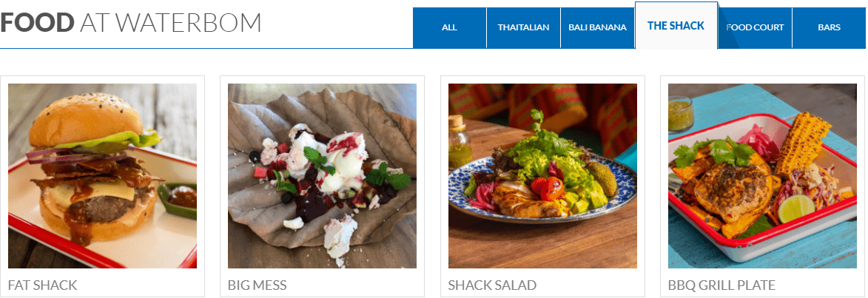This screenshot has width=868, height=298.
Task: Select THE SHACK tab
Action: [676, 26]
